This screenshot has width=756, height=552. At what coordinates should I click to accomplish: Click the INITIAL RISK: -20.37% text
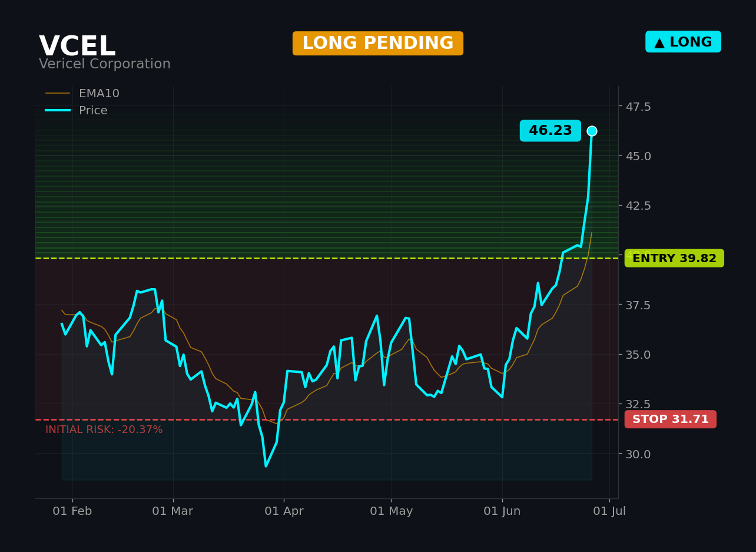[x=104, y=430]
